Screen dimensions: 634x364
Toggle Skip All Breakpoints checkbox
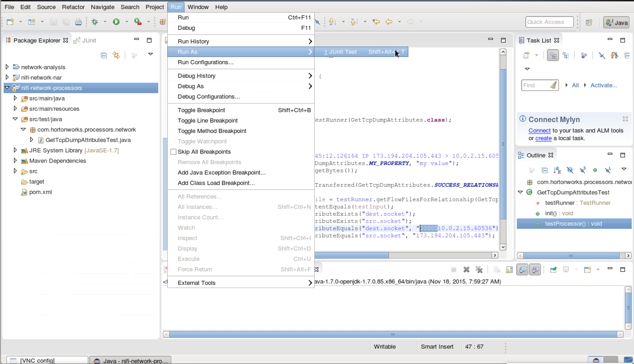coord(173,152)
